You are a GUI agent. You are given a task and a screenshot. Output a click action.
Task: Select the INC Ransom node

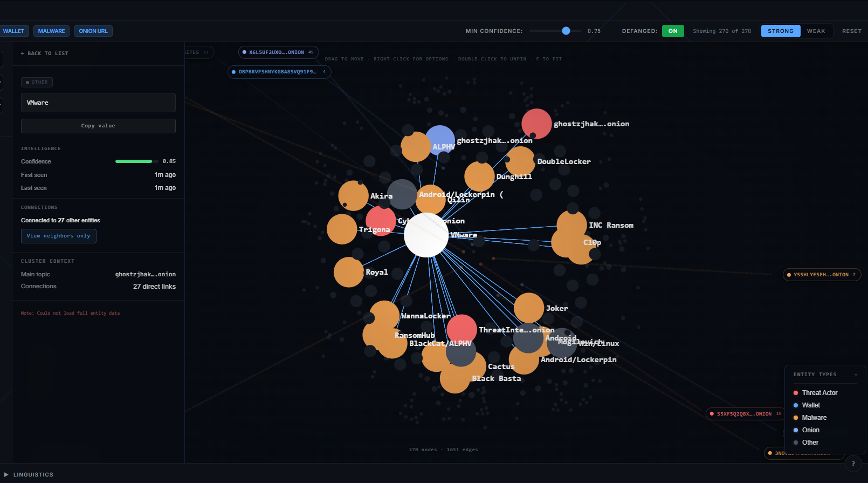click(x=572, y=225)
